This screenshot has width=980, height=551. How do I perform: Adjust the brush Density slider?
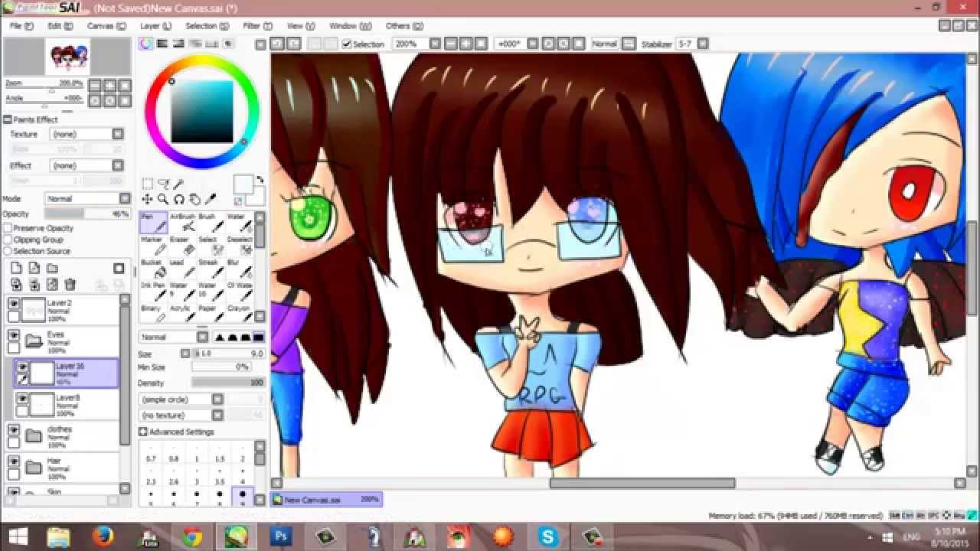click(x=227, y=383)
